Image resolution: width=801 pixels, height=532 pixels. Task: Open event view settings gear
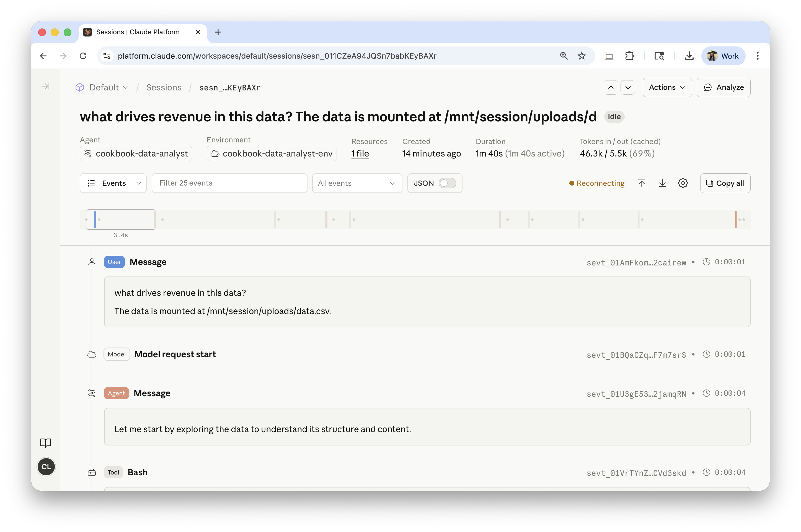[x=683, y=183]
